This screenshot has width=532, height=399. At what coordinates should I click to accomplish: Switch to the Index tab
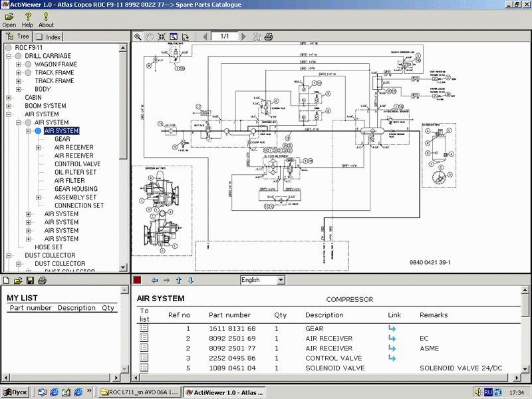coord(48,37)
